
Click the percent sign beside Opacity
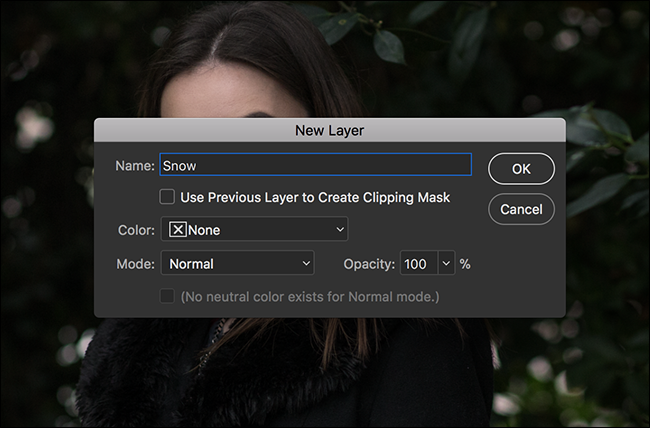(465, 264)
